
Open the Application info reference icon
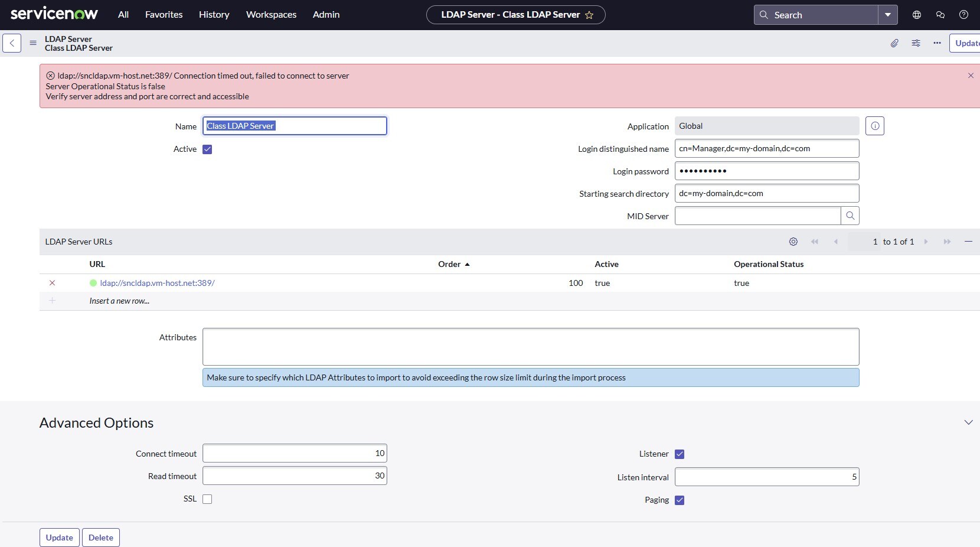(x=875, y=126)
